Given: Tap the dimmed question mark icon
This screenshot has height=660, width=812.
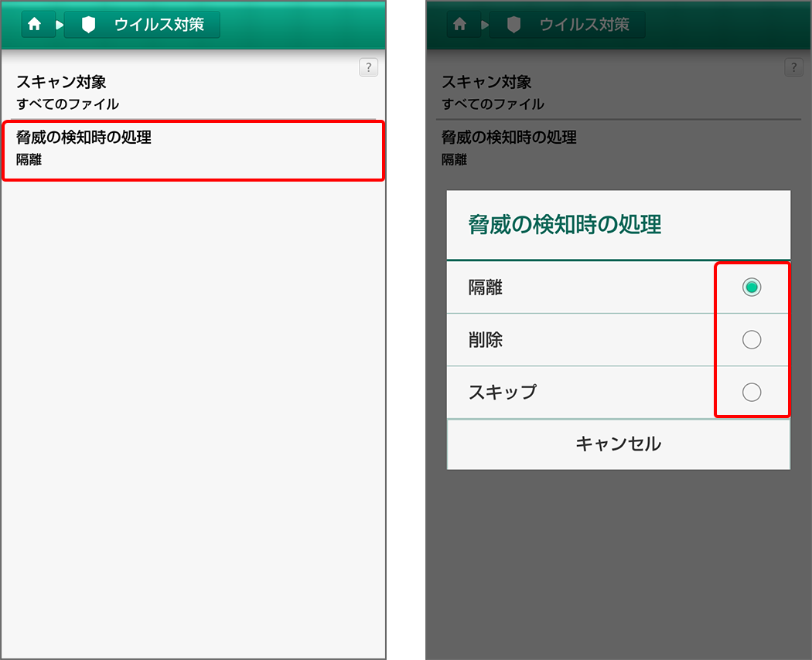Looking at the screenshot, I should pyautogui.click(x=793, y=67).
